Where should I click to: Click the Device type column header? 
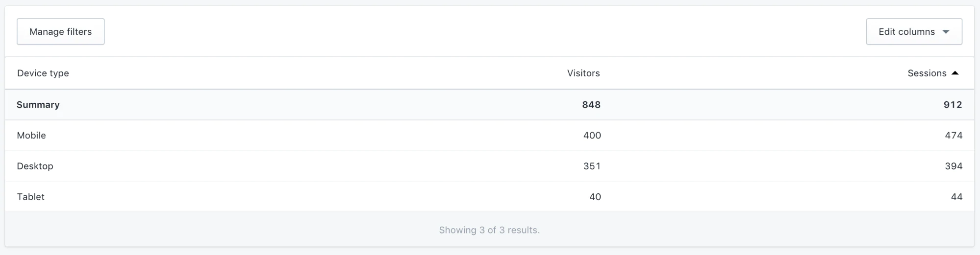(43, 73)
